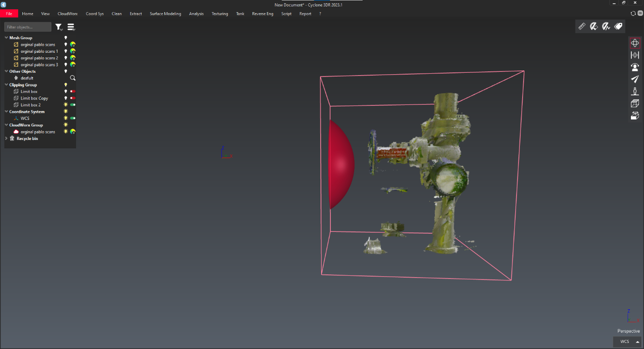Open the Script menu
Screen dimensions: 644x349
tap(287, 14)
